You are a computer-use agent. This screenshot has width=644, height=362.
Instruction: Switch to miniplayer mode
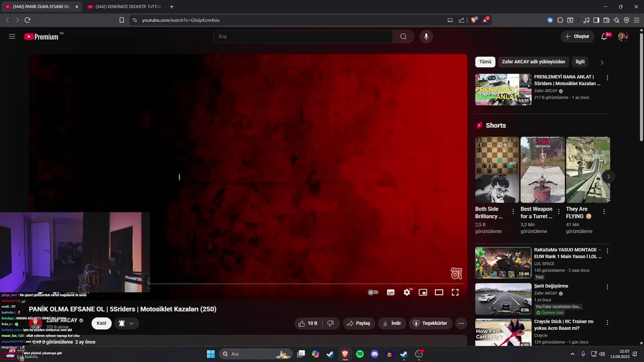[423, 292]
